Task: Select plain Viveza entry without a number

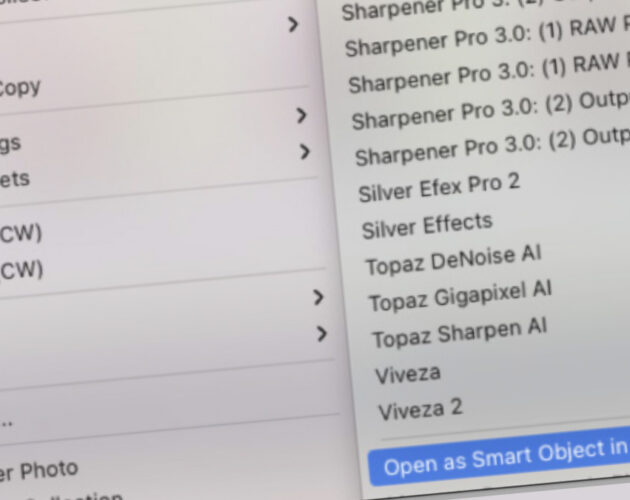Action: [407, 374]
